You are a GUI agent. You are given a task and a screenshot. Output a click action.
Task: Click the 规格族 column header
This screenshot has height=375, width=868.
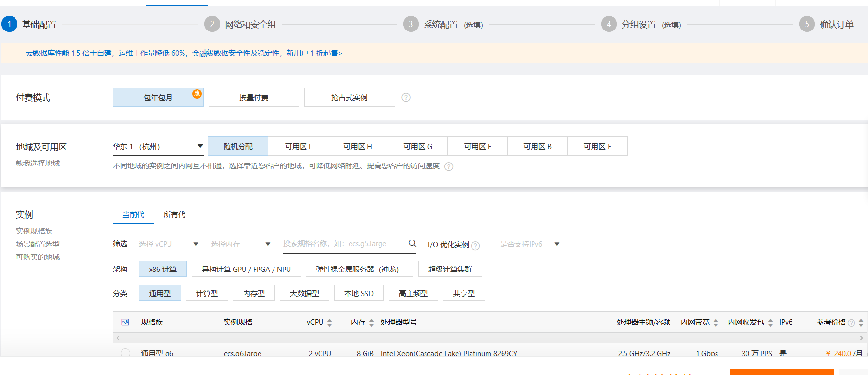coord(152,322)
